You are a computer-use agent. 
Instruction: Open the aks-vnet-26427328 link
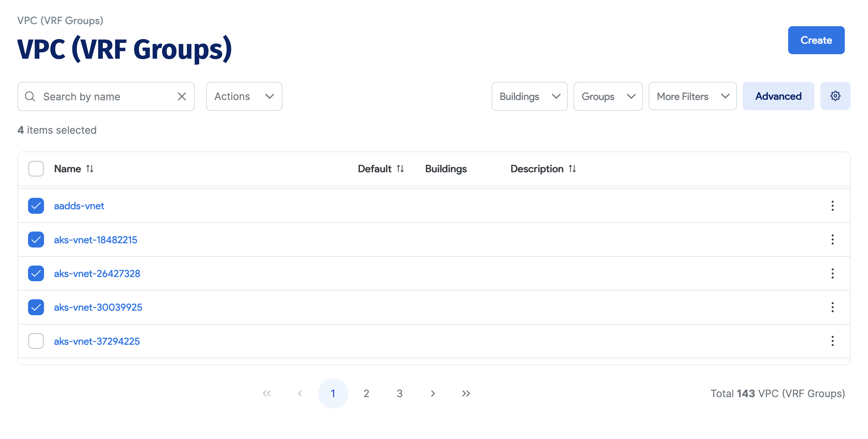(97, 273)
